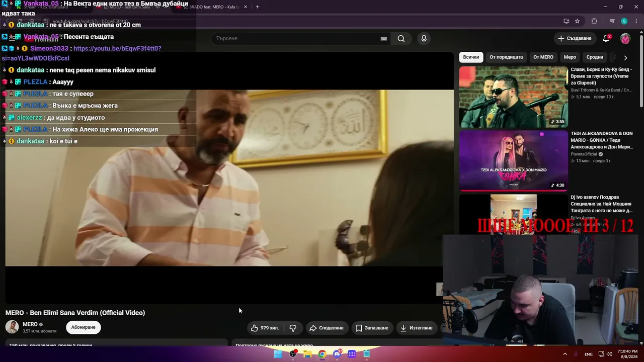The width and height of the screenshot is (644, 362).
Task: Open the on-screen keyboard in search box
Action: 384,39
